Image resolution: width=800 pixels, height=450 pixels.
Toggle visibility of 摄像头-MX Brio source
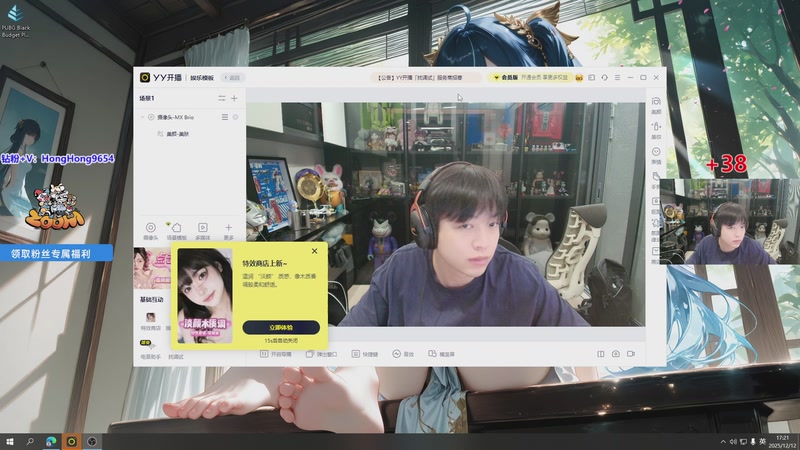pyautogui.click(x=236, y=117)
